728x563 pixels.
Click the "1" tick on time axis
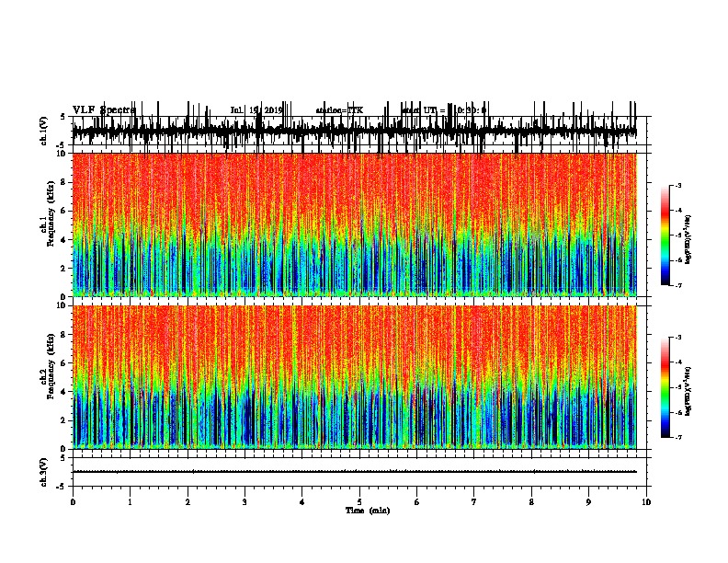pyautogui.click(x=130, y=501)
